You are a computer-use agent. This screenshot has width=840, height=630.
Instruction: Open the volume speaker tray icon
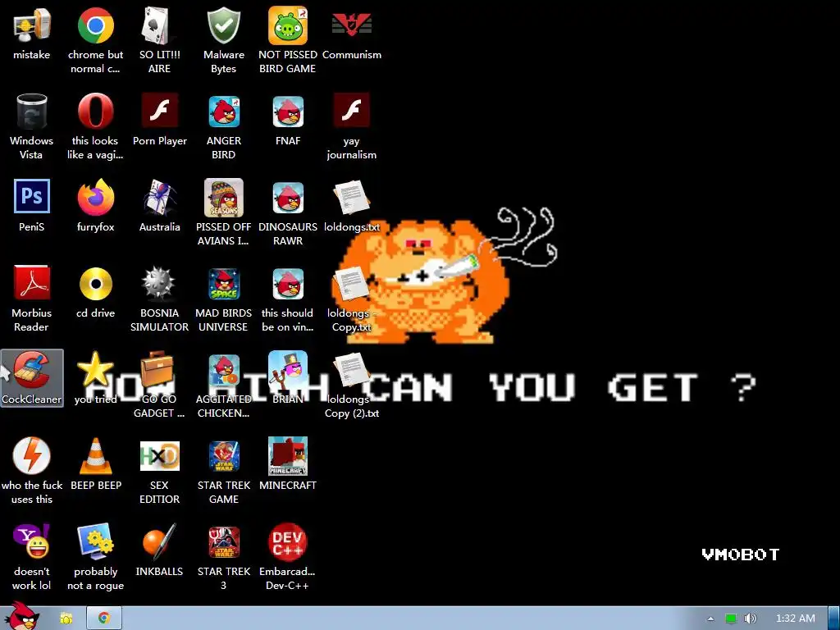click(x=751, y=619)
